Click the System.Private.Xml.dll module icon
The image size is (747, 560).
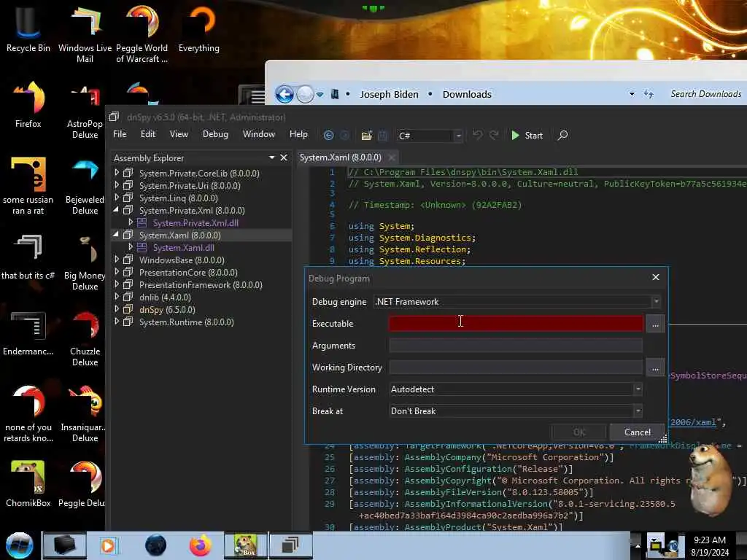point(142,222)
